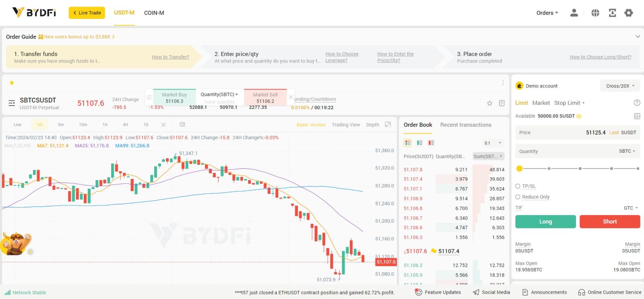644x299 pixels.
Task: Click the drag handle on quick trade widget
Action: pos(149,97)
